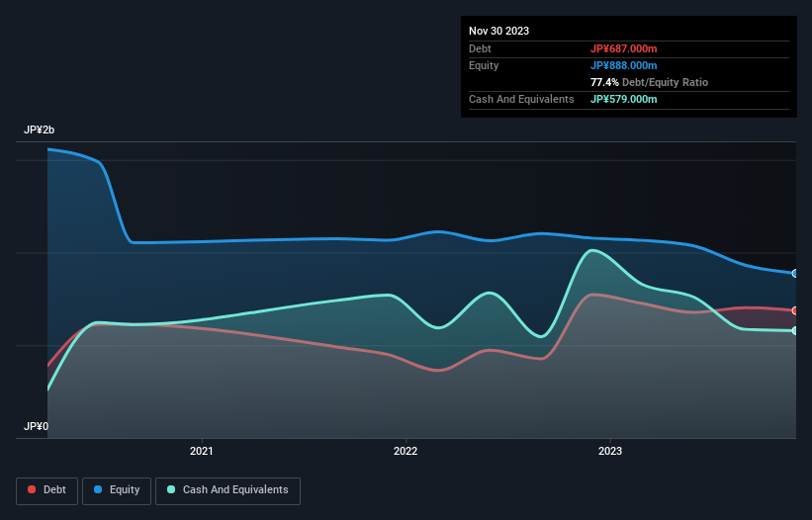Click the JP¥2b y-axis label
Image resolution: width=812 pixels, height=520 pixels.
click(39, 130)
